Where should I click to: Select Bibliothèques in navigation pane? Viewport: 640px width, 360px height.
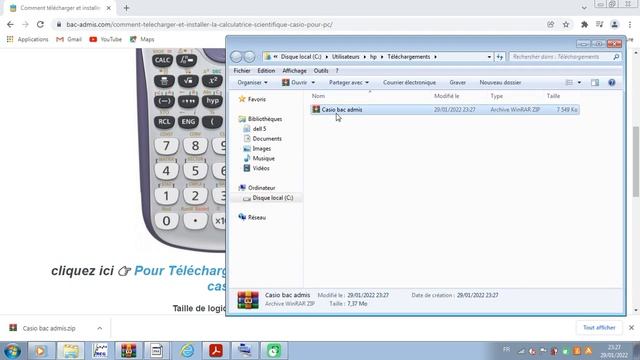click(x=260, y=119)
